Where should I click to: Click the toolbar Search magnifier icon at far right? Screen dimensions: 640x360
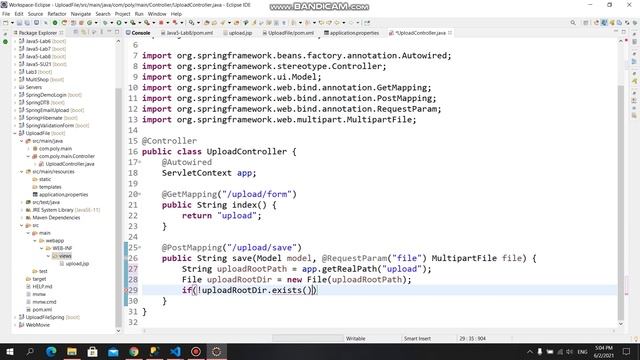coord(573,23)
